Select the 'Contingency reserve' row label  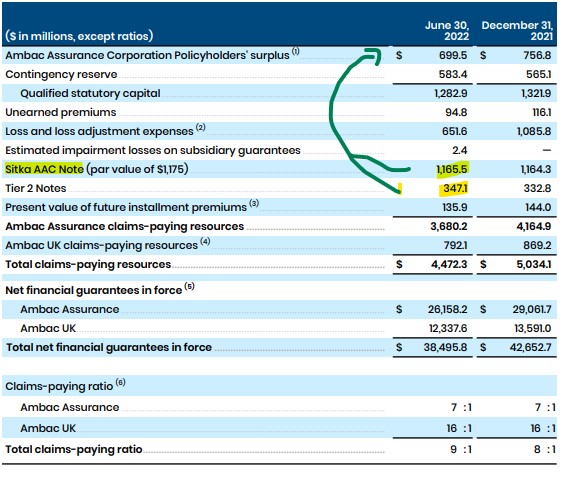(x=61, y=74)
